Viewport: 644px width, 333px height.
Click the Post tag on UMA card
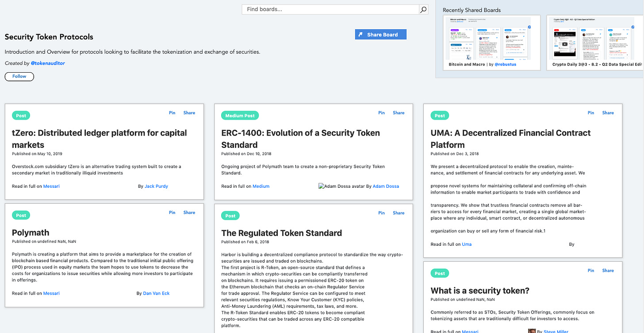pyautogui.click(x=440, y=116)
